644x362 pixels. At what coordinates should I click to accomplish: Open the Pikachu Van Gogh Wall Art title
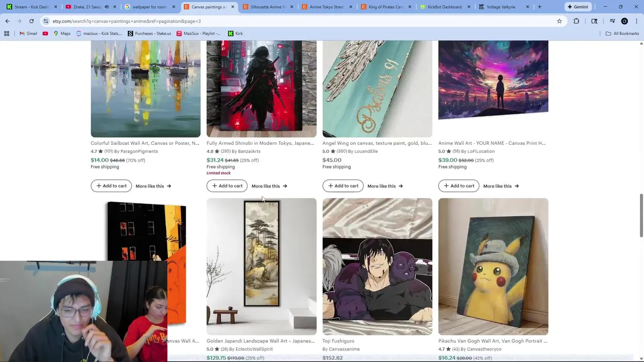tap(493, 341)
